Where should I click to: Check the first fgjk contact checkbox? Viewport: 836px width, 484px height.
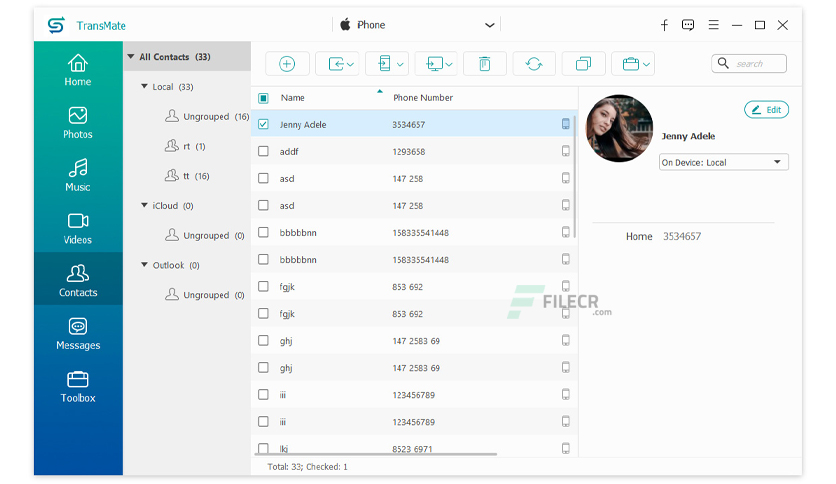coord(263,286)
